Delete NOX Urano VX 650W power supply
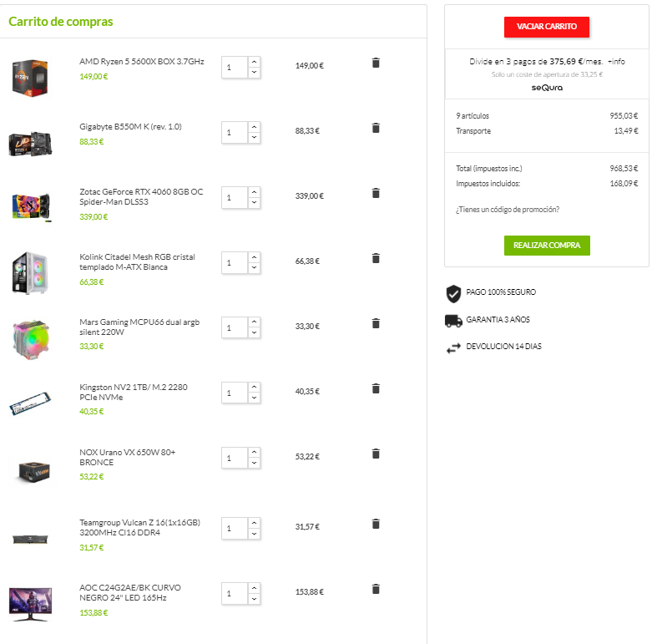This screenshot has width=652, height=644. (376, 454)
